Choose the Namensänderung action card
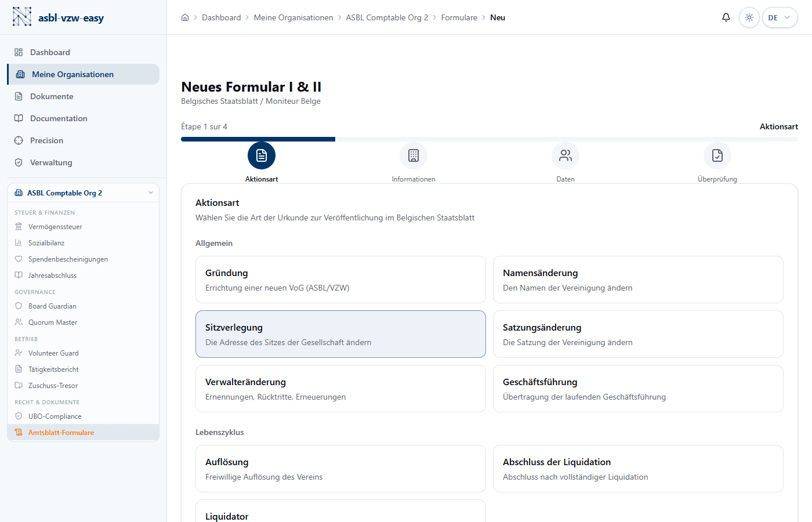Viewport: 812px width, 522px height. [638, 280]
